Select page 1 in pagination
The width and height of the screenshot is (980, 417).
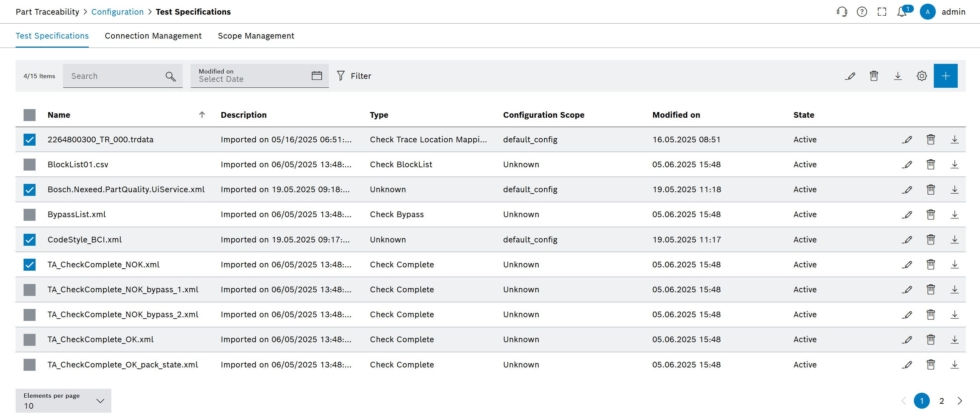(922, 401)
